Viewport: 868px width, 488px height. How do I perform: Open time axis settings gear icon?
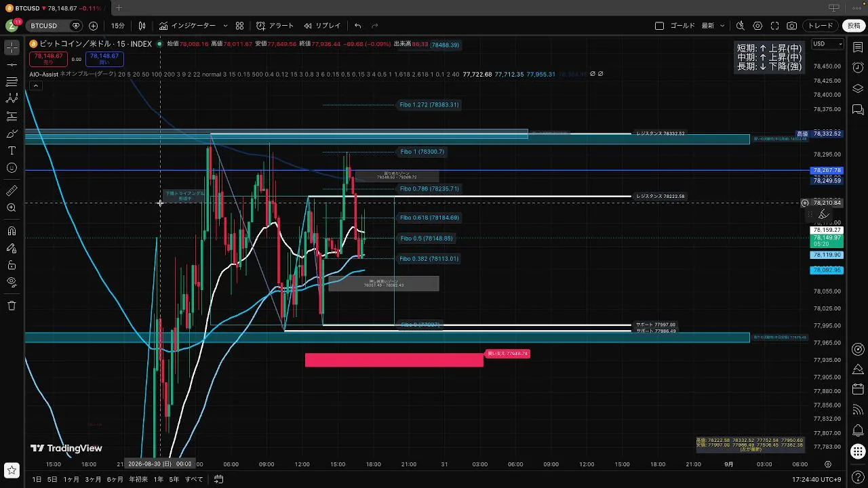(827, 464)
